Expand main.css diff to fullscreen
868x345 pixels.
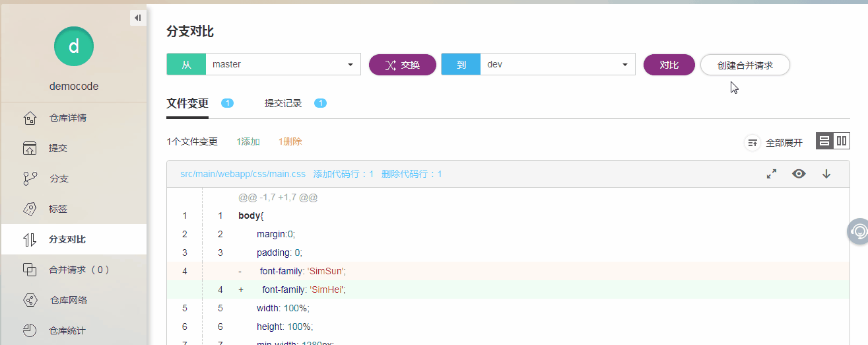771,174
